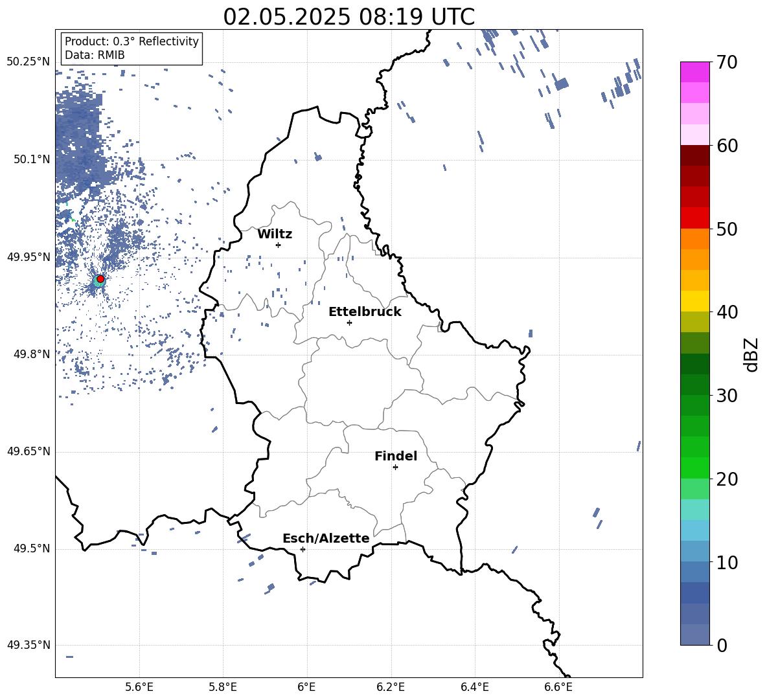Click the red radar site marker
The image size is (767, 700).
point(100,278)
